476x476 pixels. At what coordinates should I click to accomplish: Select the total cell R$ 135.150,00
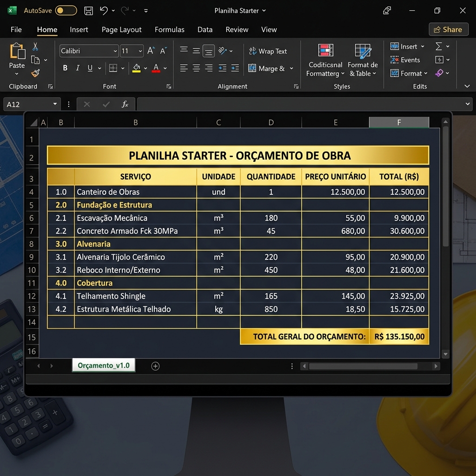point(399,337)
